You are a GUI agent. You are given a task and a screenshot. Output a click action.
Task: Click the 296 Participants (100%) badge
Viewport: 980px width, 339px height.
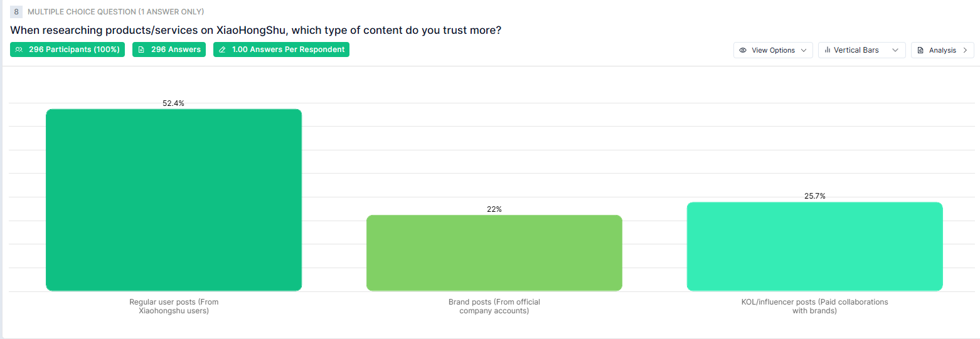68,50
